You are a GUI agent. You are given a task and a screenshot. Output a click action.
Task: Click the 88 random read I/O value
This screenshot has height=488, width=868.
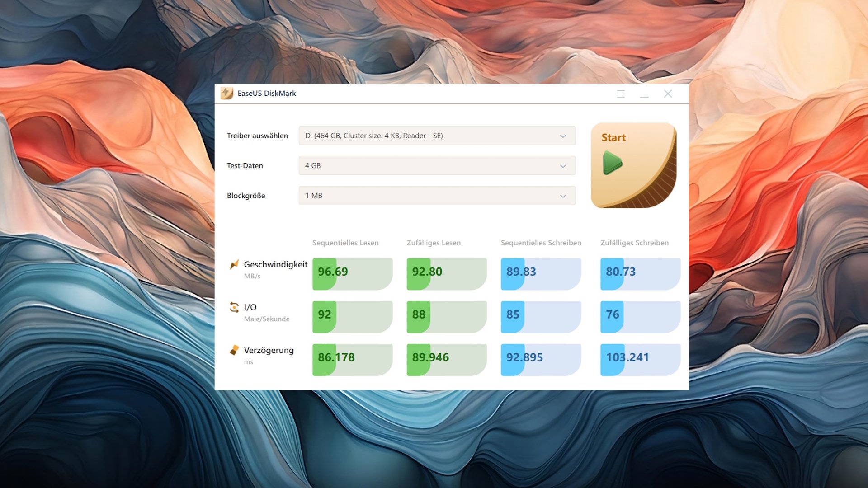[419, 315]
